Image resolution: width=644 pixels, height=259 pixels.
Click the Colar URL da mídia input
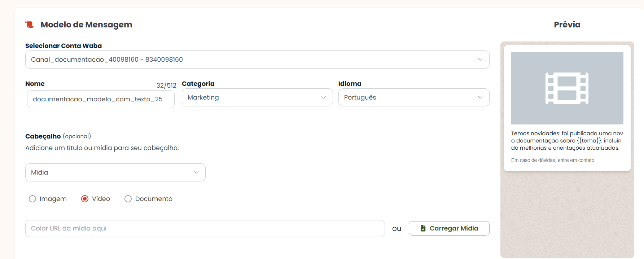point(205,228)
